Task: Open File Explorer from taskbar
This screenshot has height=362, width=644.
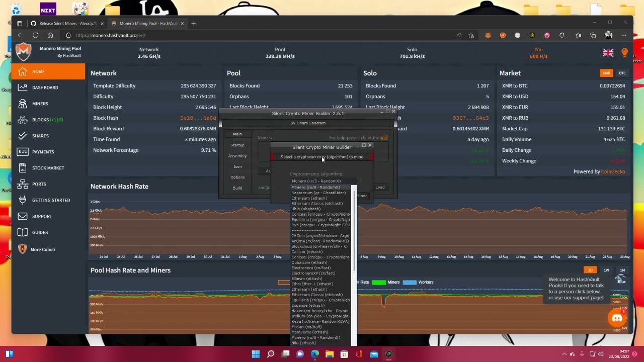Action: pos(330,354)
